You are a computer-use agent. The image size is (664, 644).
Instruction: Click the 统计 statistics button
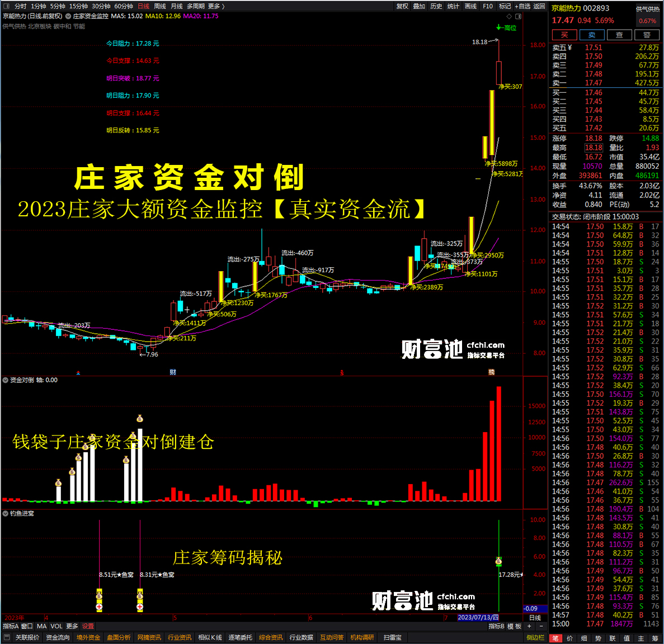pyautogui.click(x=453, y=6)
